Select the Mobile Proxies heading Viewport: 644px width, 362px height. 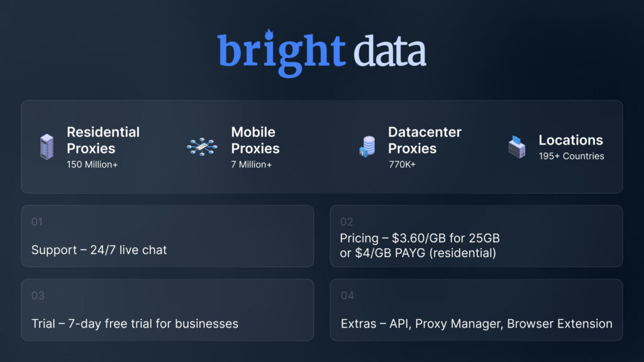click(255, 140)
